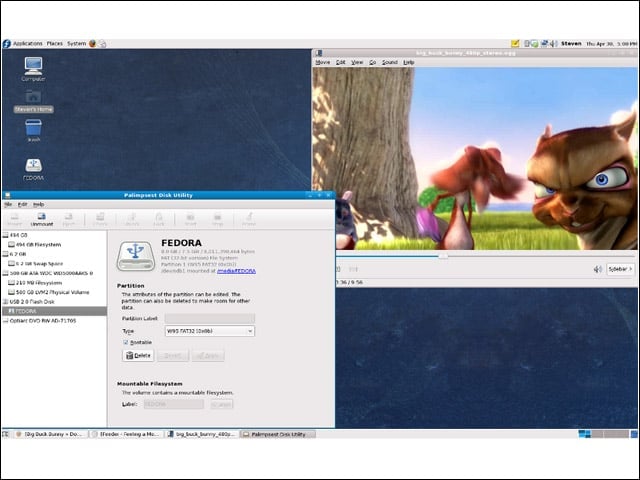
Task: Click the greyed Check filesystem toolbar icon
Action: (100, 219)
